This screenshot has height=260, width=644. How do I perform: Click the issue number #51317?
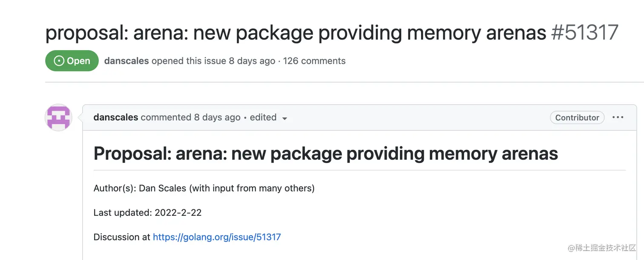[584, 33]
